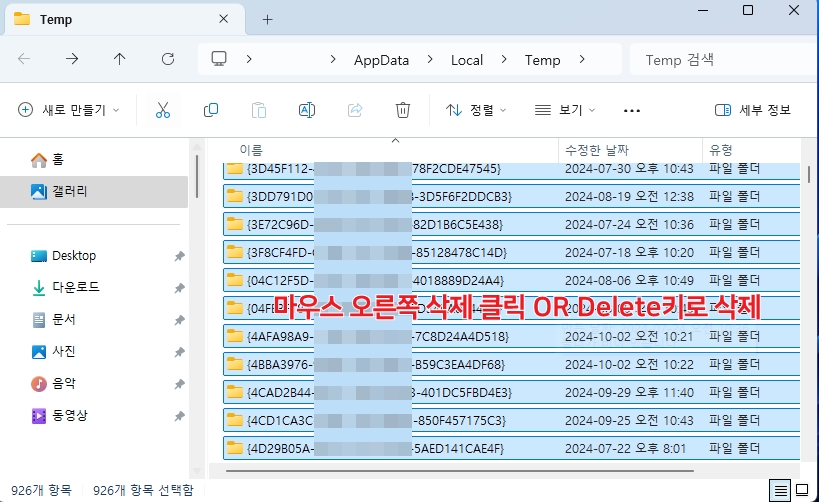819x502 pixels.
Task: Switch to details list view icon in status bar
Action: click(780, 491)
